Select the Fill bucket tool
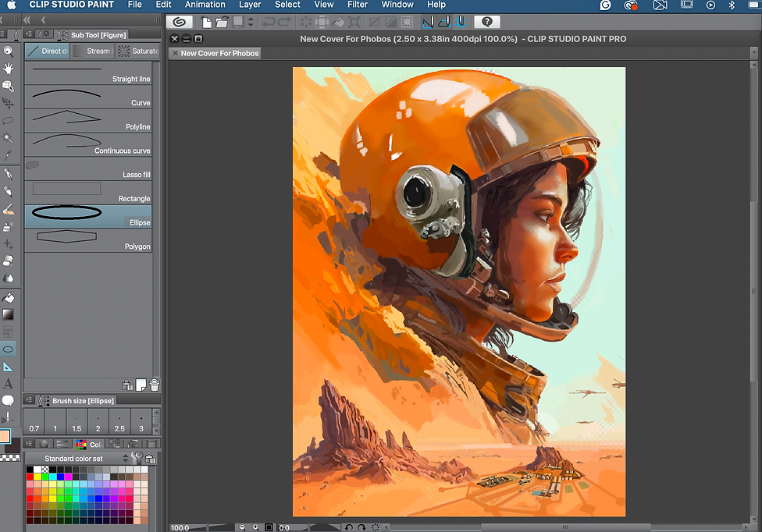 pyautogui.click(x=8, y=297)
